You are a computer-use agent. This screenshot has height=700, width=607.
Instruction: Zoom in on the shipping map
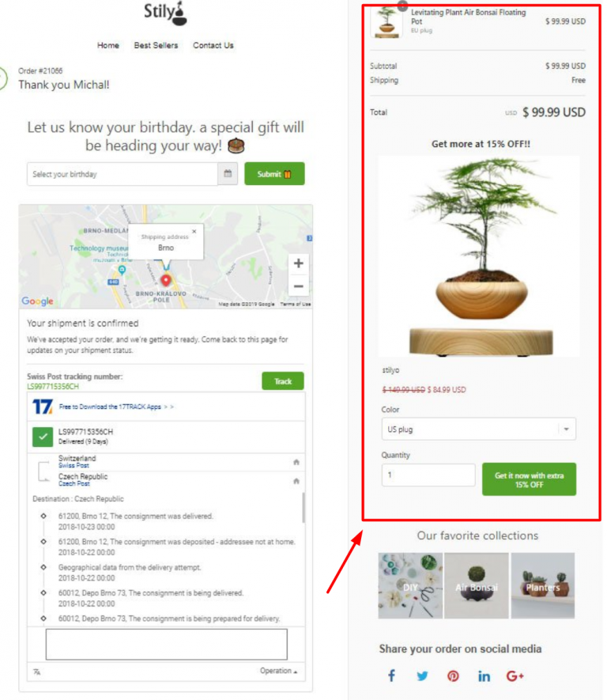coord(299,263)
